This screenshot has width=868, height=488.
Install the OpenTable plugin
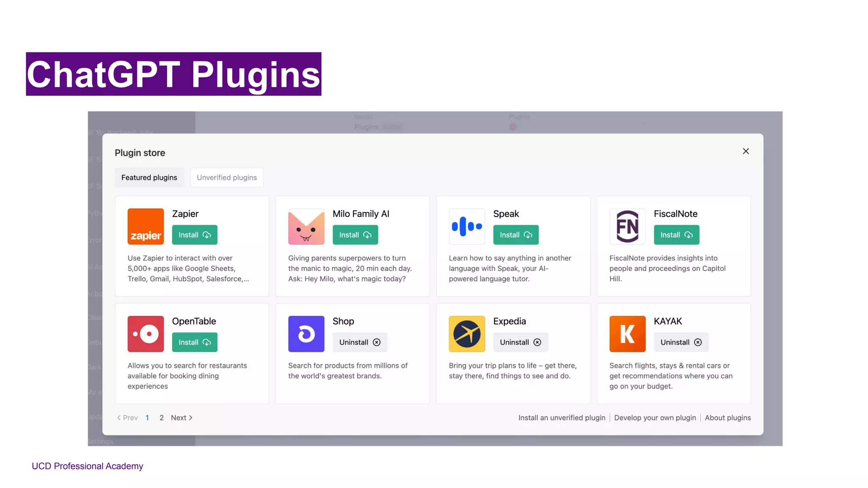click(195, 342)
